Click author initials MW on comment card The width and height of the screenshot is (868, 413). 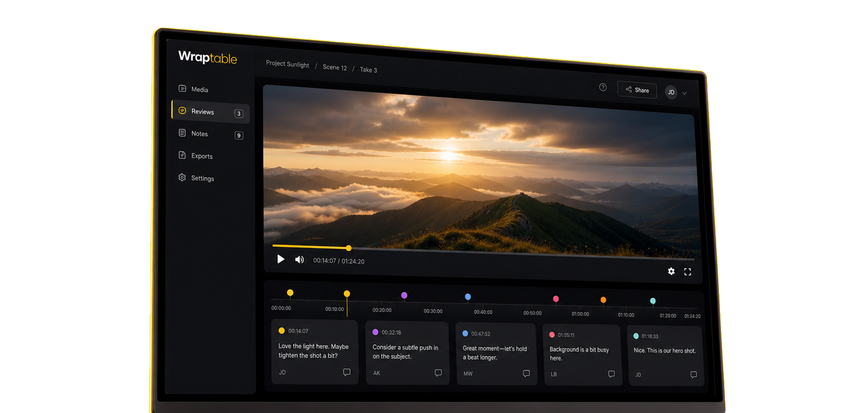pyautogui.click(x=468, y=374)
